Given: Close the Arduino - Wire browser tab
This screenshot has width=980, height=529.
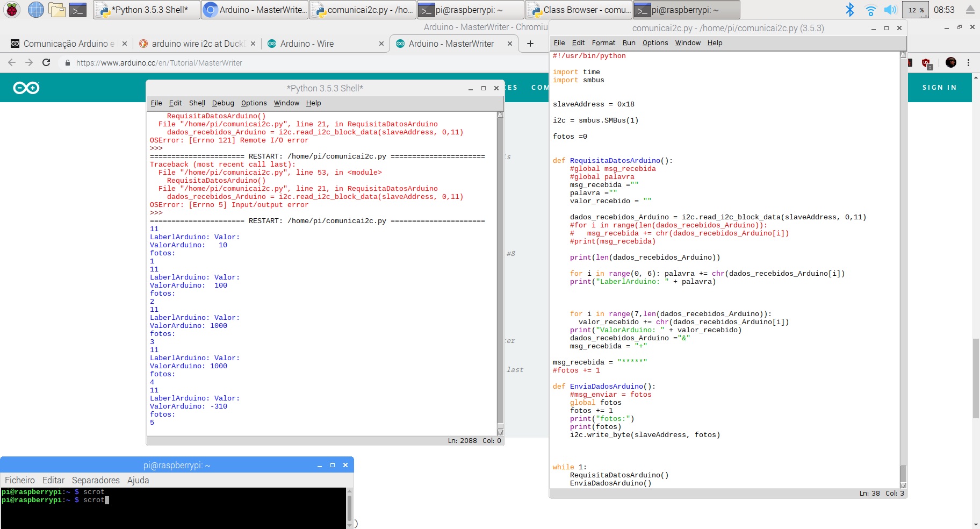Looking at the screenshot, I should pyautogui.click(x=381, y=44).
